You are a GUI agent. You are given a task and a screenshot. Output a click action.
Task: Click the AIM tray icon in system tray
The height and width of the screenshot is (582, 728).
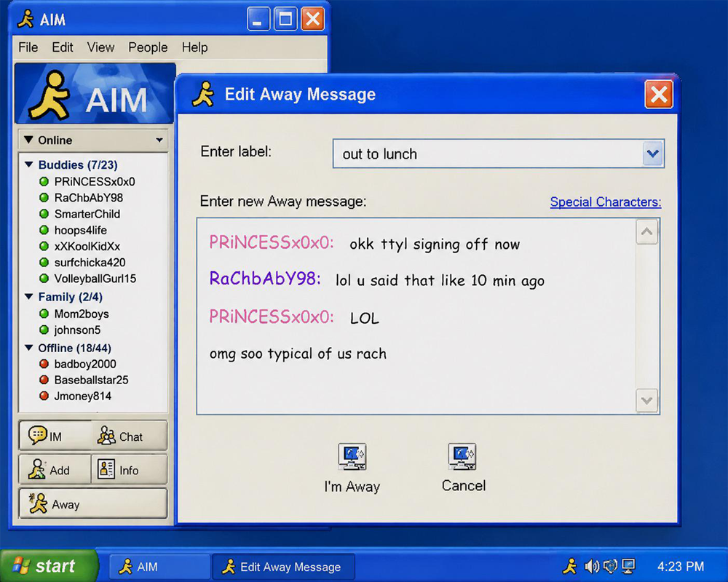pyautogui.click(x=570, y=566)
